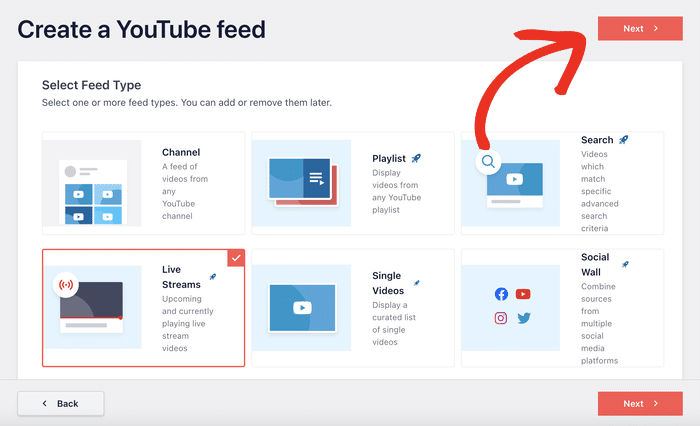The image size is (700, 426).
Task: Click the Live Streams broadcast icon
Action: tap(67, 284)
